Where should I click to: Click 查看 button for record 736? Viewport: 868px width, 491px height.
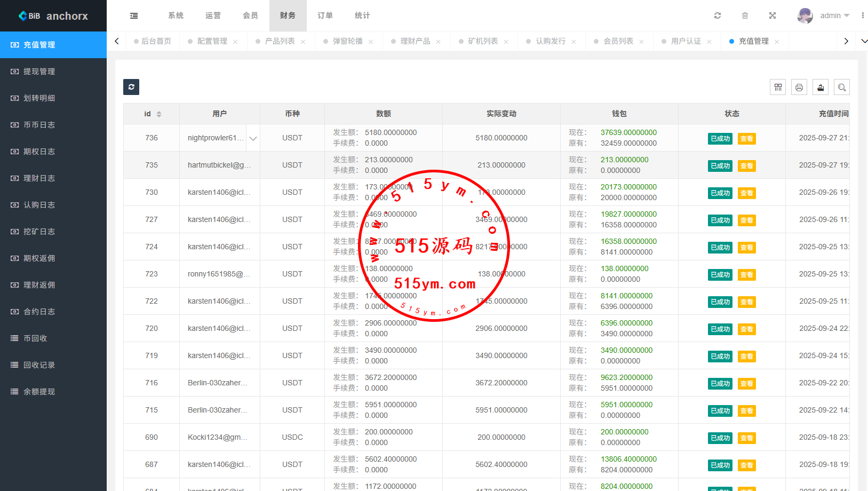(746, 139)
